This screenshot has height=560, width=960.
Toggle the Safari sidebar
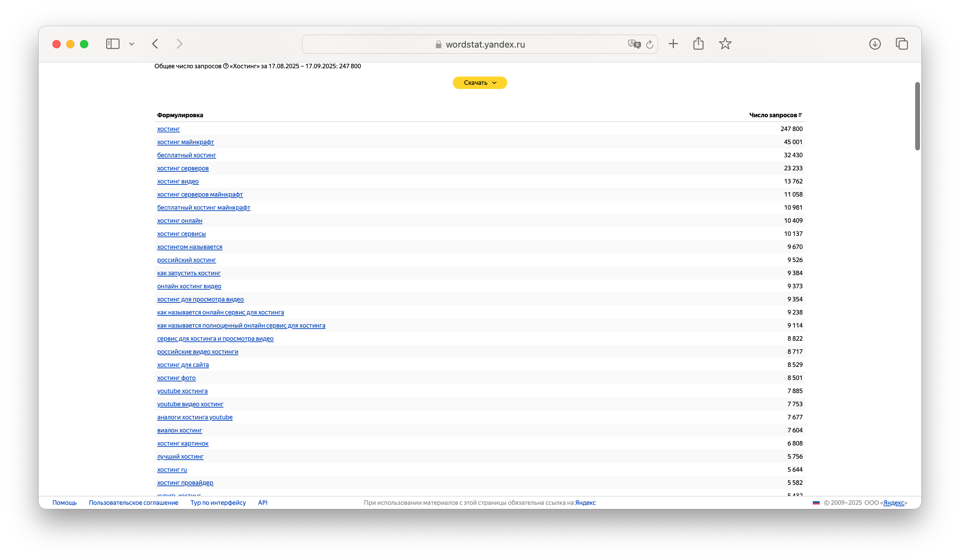coord(112,44)
